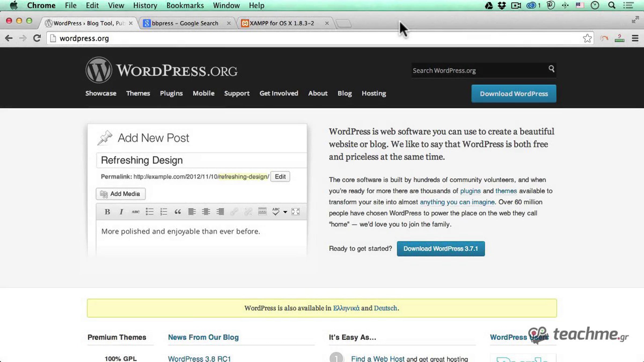
Task: Click the permalink Edit button
Action: point(280,176)
